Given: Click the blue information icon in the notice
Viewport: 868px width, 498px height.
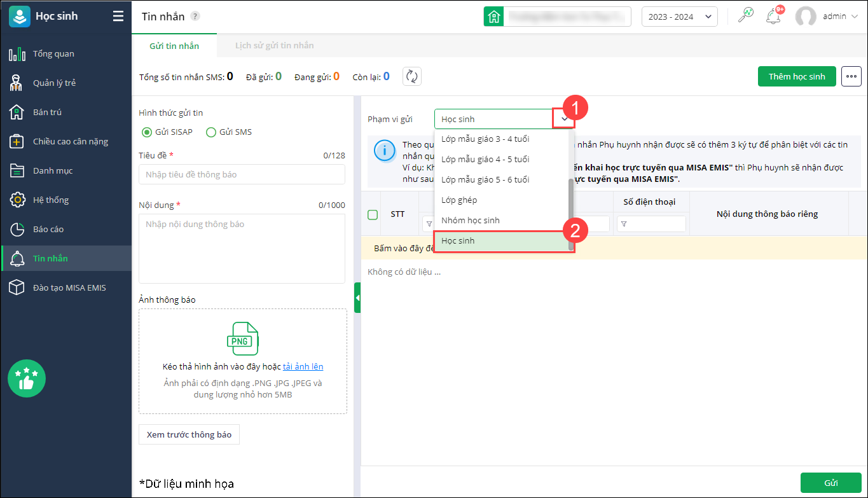Looking at the screenshot, I should (384, 151).
